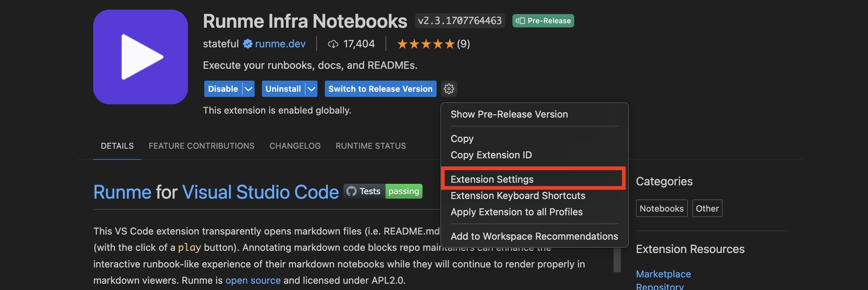868x290 pixels.
Task: Click the rating count (9)
Action: point(464,44)
